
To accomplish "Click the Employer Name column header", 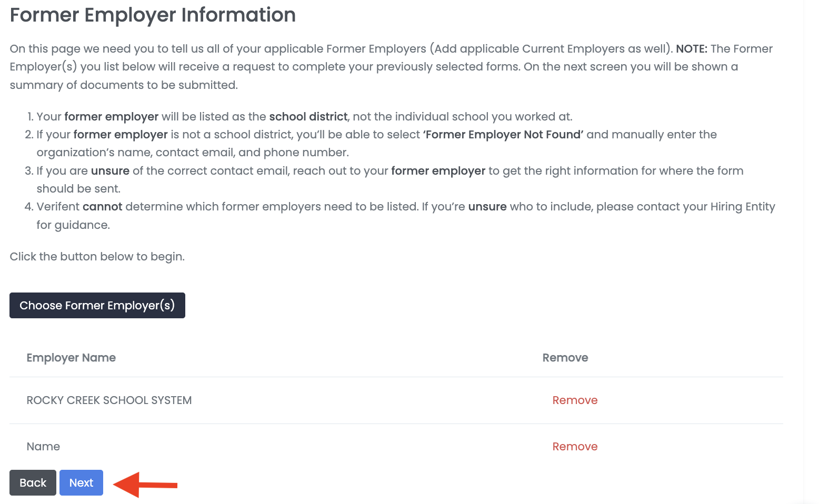I will click(71, 357).
